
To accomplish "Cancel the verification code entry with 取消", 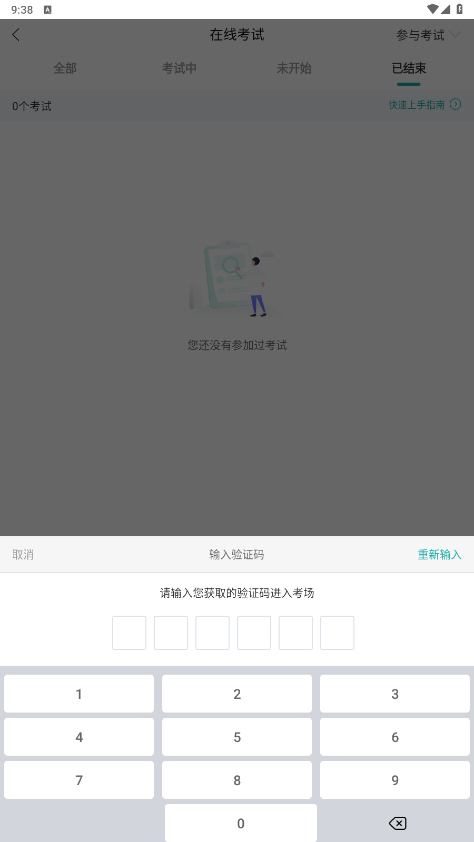I will point(23,555).
